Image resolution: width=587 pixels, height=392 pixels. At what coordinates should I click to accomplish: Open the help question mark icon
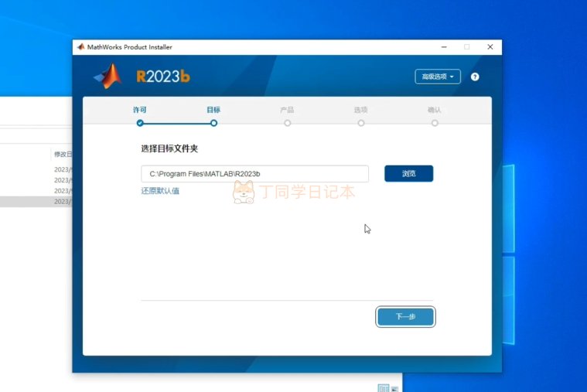click(x=475, y=77)
